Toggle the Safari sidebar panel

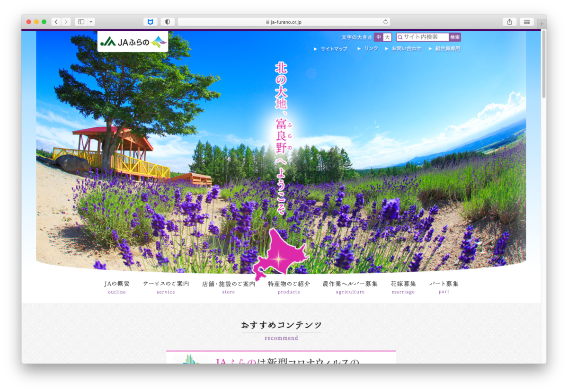click(81, 22)
